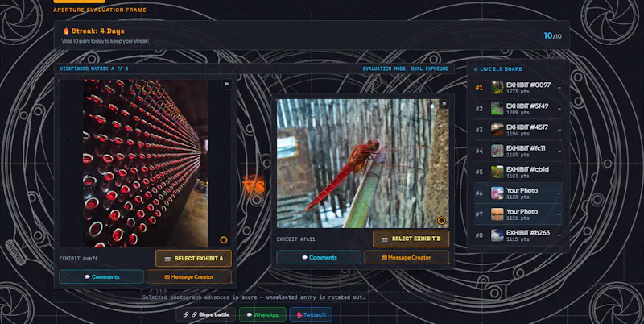The image size is (644, 324).
Task: Click the EXHIBIT #b263 thumbnail on the leaderboard
Action: pyautogui.click(x=497, y=235)
